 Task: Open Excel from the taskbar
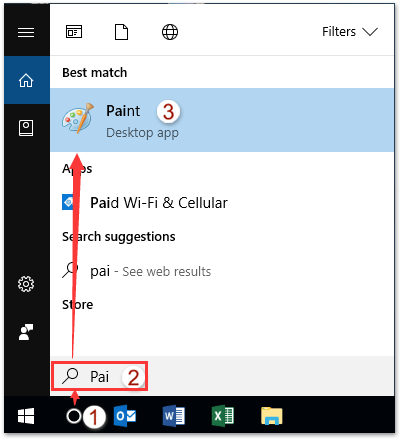(x=223, y=416)
